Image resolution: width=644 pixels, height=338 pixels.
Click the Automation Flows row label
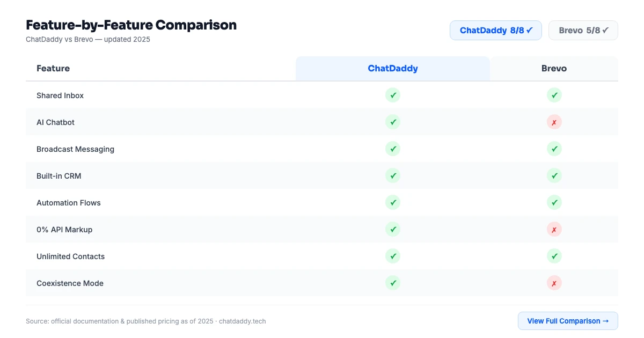click(x=69, y=203)
